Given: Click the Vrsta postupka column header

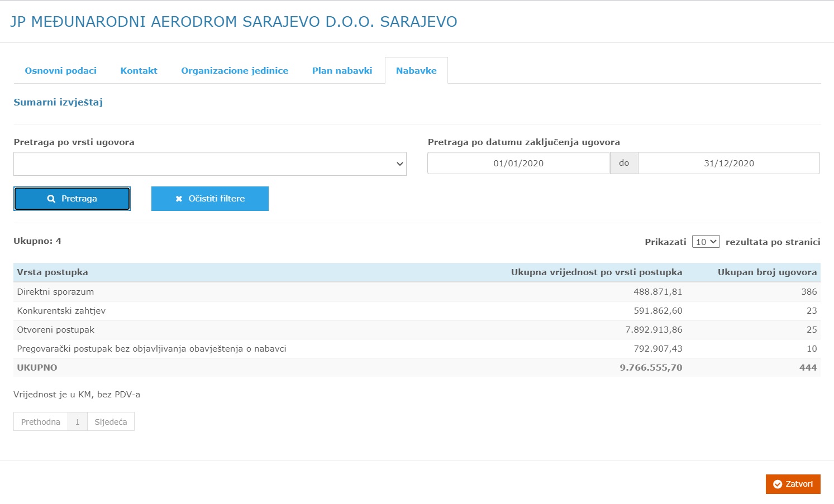Looking at the screenshot, I should (53, 272).
